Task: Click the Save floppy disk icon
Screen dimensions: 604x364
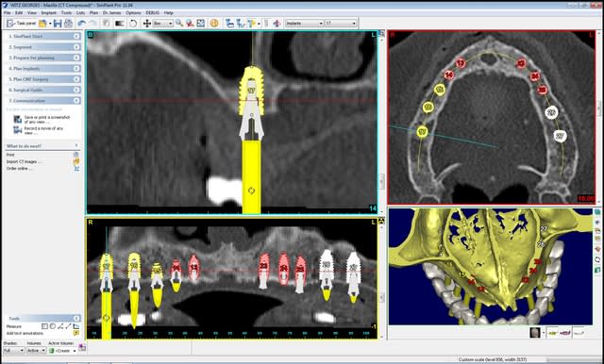Action: tap(58, 24)
